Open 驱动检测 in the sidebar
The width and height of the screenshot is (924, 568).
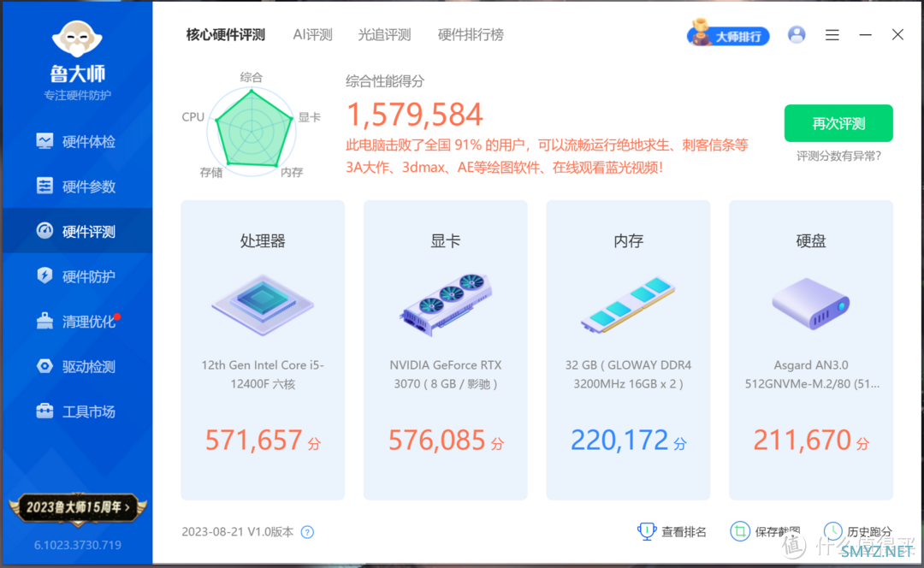click(x=77, y=366)
